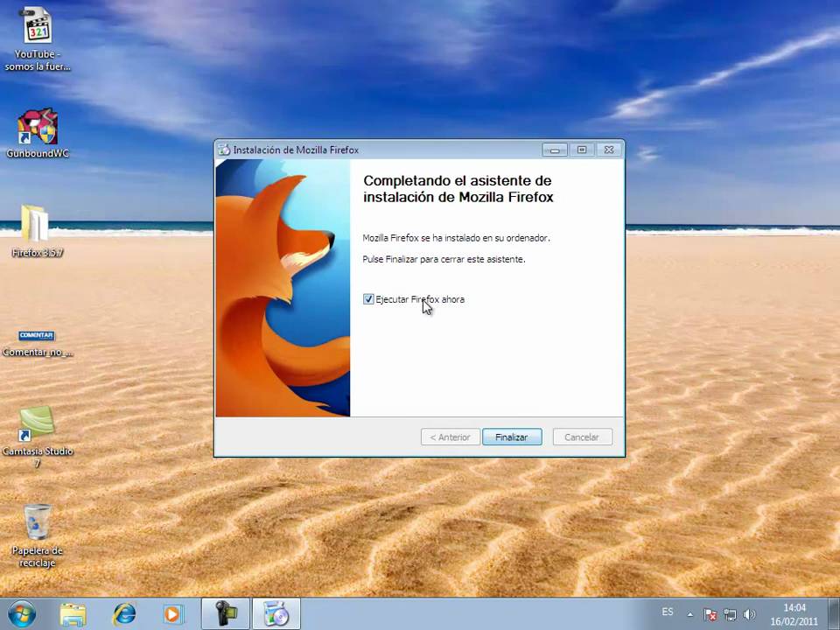Click the Cancelar button
The height and width of the screenshot is (630, 840).
[x=582, y=437]
